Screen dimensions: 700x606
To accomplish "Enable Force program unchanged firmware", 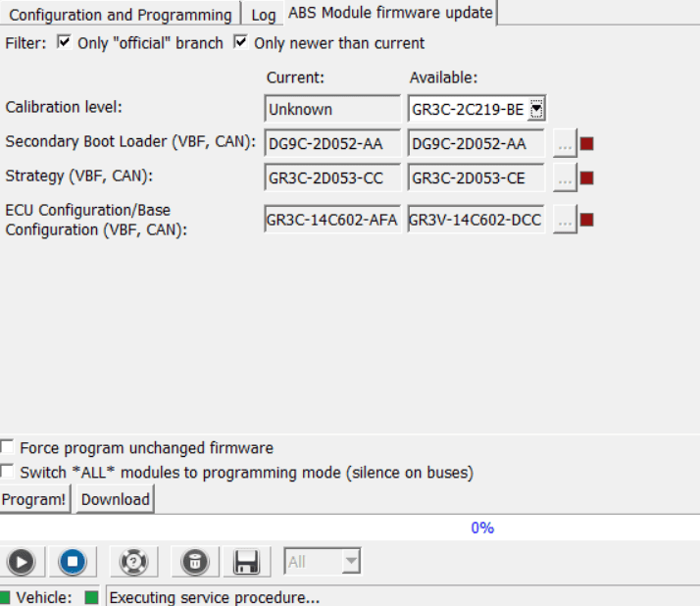I will coord(7,446).
